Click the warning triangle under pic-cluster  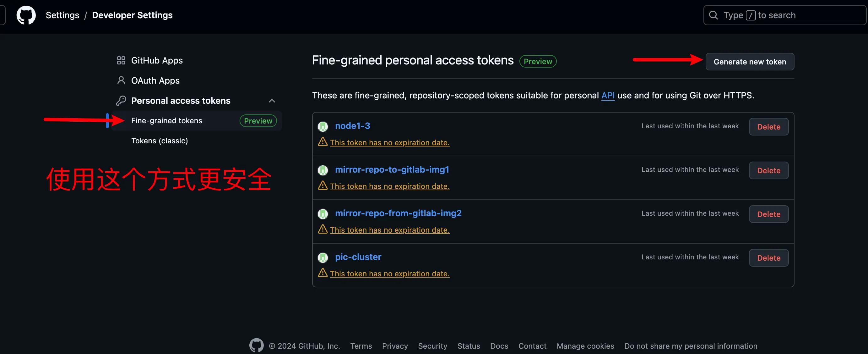tap(323, 273)
